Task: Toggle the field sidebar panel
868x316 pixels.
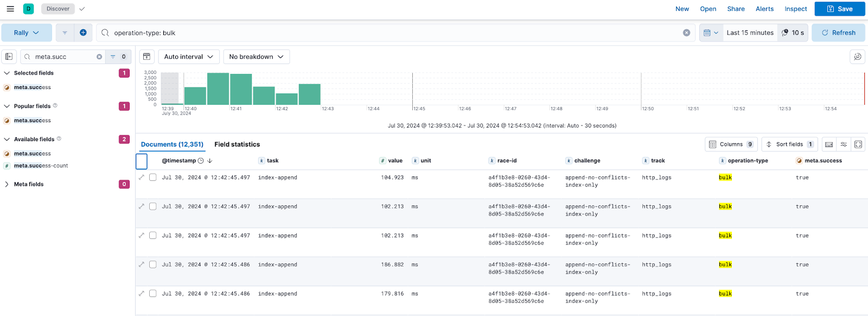Action: tap(9, 56)
